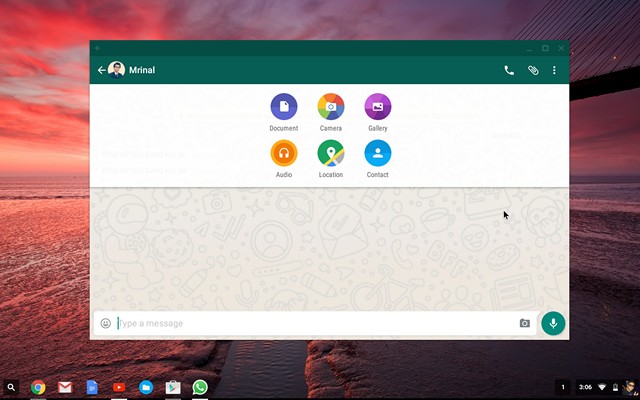640x400 pixels.
Task: Start a voice call with Mrinal
Action: [x=509, y=70]
